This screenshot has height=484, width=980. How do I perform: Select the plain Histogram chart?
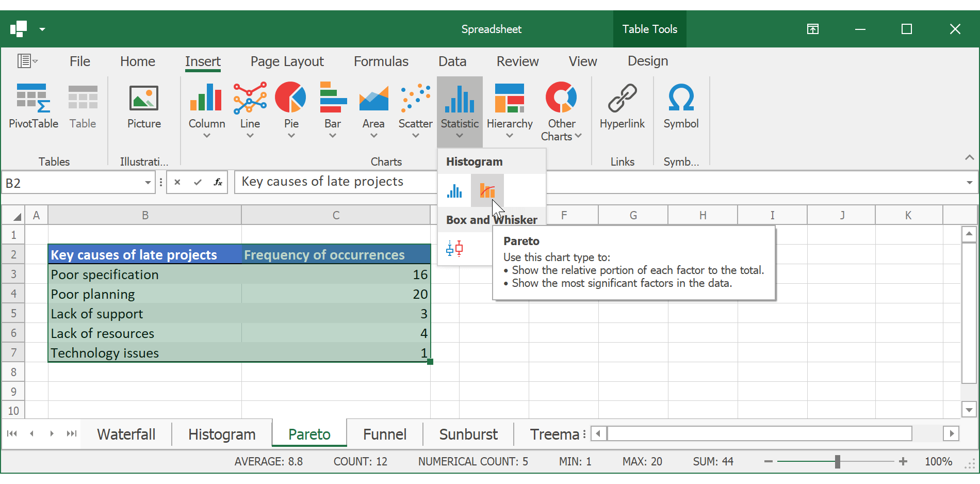[454, 190]
